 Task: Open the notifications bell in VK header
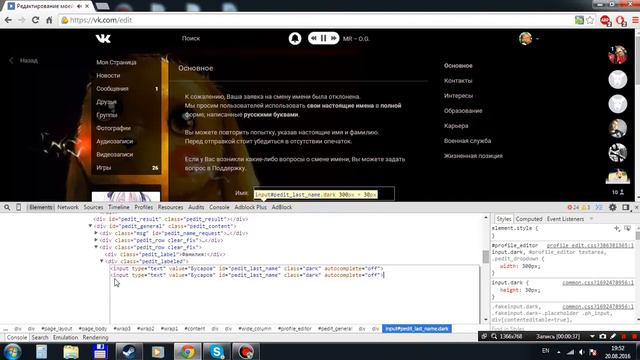tap(295, 38)
